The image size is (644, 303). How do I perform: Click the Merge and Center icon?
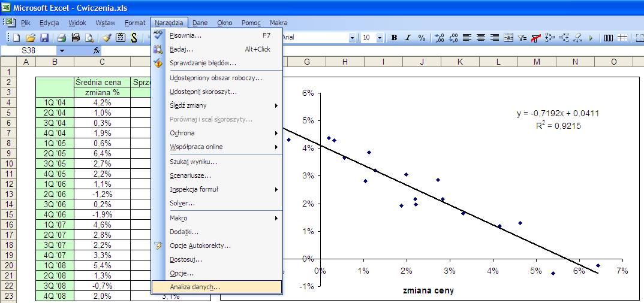click(508, 38)
